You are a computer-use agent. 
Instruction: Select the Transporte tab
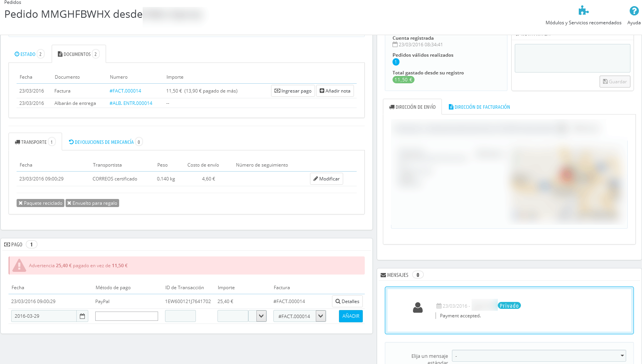35,142
